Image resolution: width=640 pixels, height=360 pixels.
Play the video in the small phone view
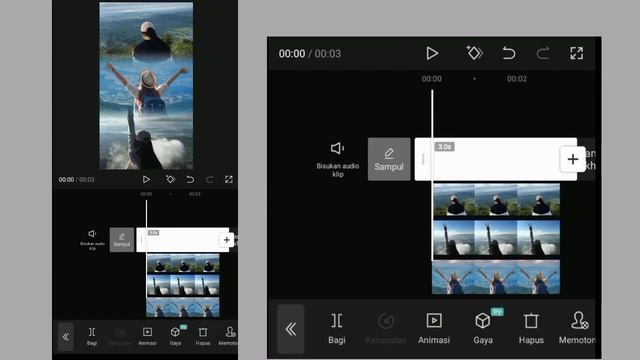[146, 179]
